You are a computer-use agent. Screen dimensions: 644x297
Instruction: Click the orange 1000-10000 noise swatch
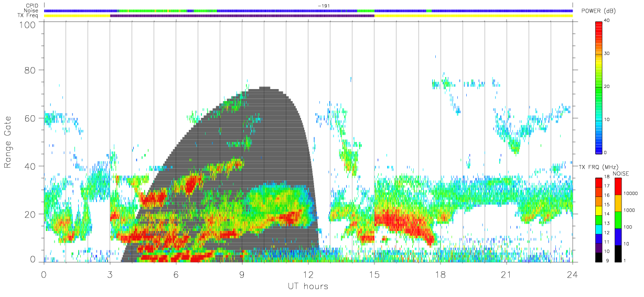coord(618,203)
